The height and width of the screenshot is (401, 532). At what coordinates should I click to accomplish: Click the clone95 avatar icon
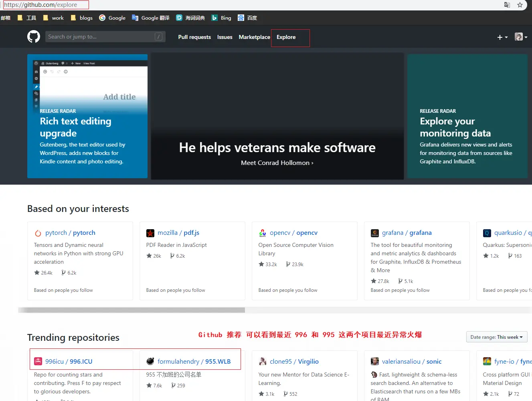[263, 361]
